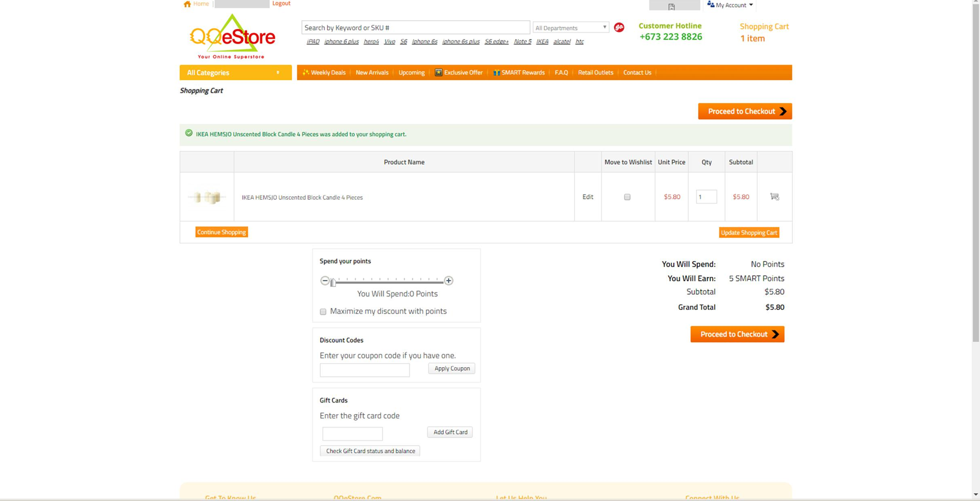Viewport: 980px width, 501px height.
Task: Click the keyword or SKU search field
Action: [x=415, y=28]
